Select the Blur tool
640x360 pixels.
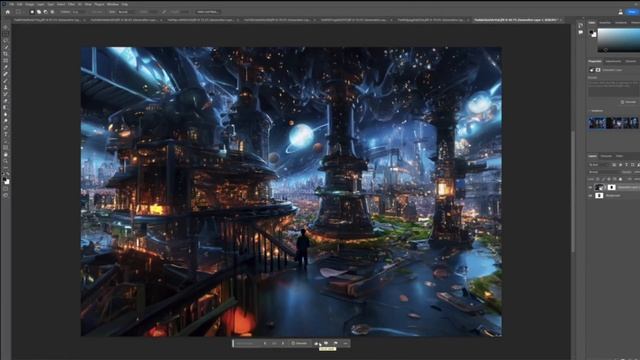[6, 114]
